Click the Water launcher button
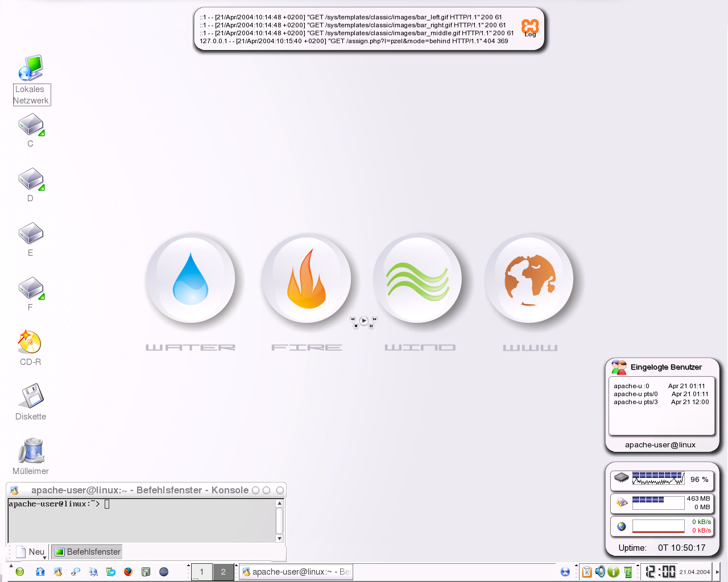 [x=191, y=278]
